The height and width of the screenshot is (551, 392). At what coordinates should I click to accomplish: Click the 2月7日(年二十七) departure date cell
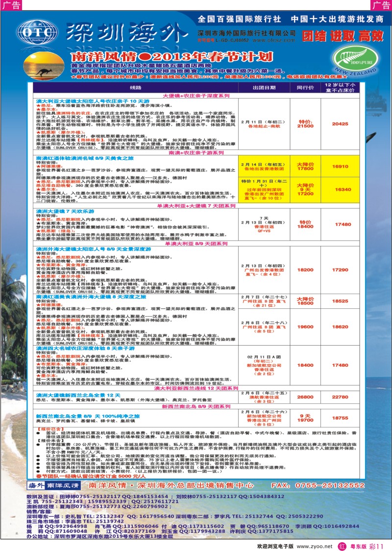point(264,301)
